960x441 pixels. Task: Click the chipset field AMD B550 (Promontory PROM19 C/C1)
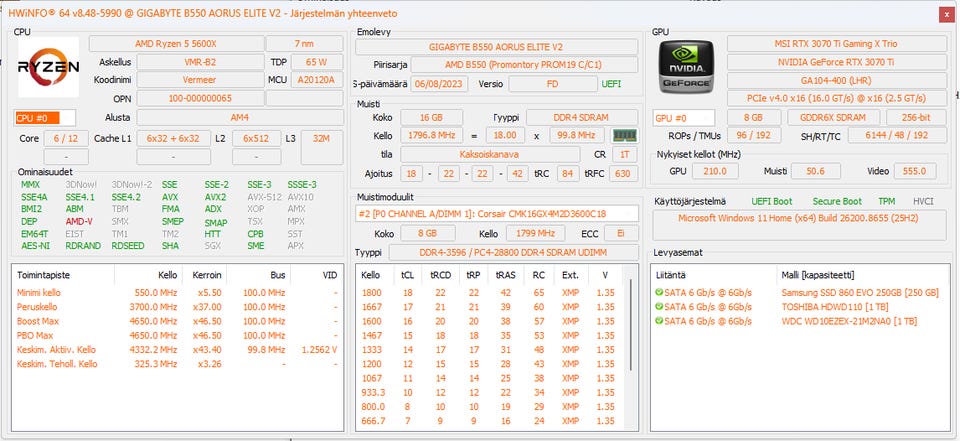(524, 65)
